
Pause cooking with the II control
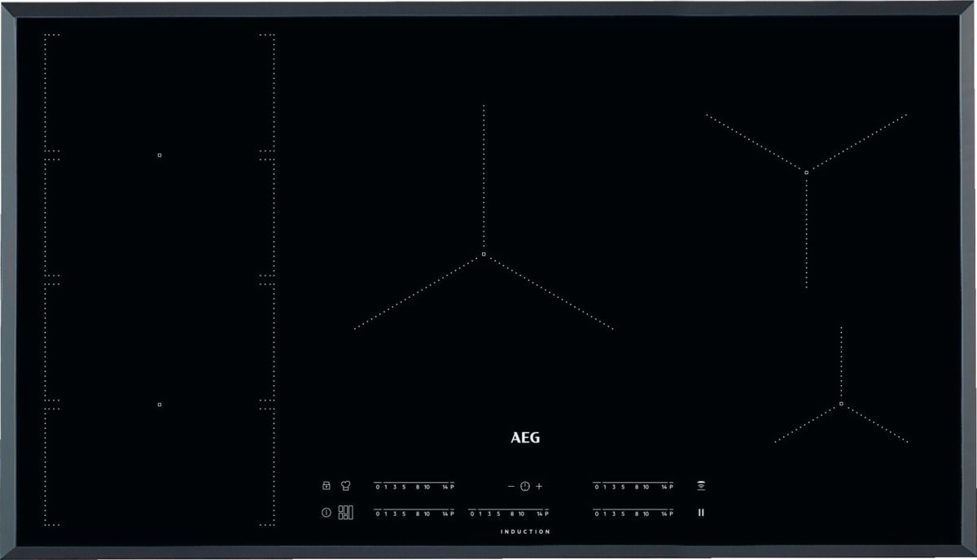click(702, 512)
